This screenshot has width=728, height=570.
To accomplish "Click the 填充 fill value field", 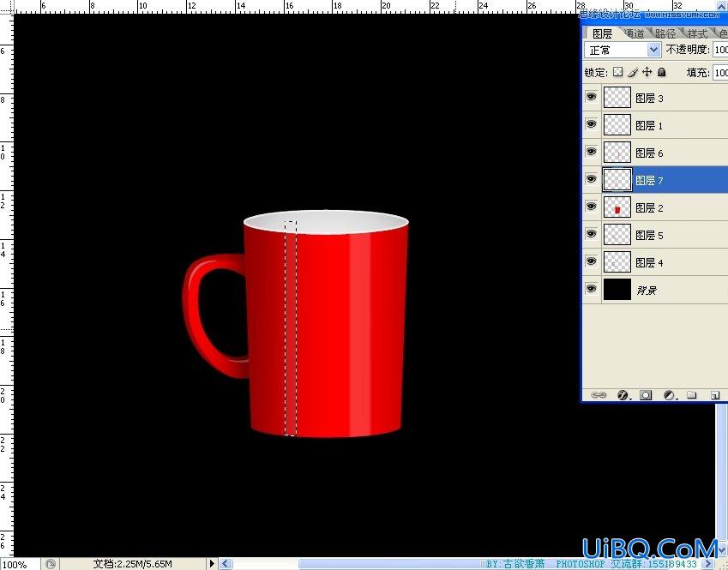I will [720, 72].
